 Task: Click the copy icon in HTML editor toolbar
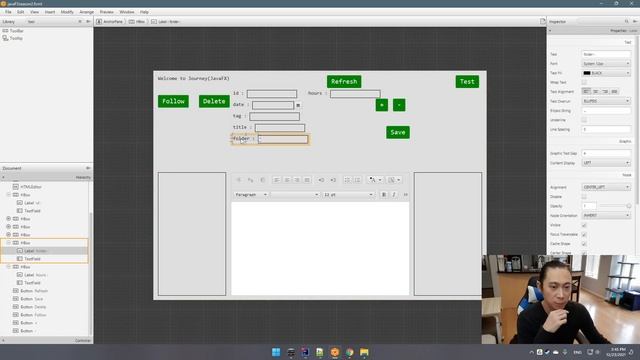click(x=251, y=180)
